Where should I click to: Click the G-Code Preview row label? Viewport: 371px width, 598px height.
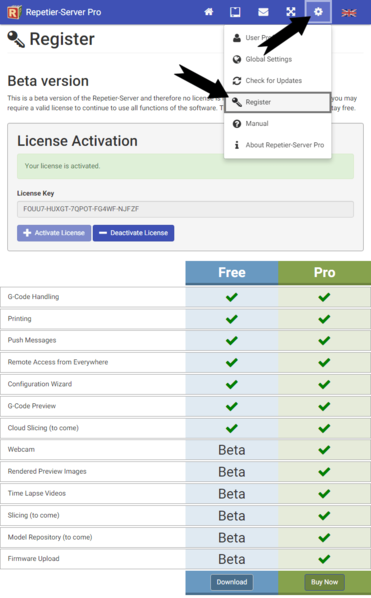click(x=32, y=406)
